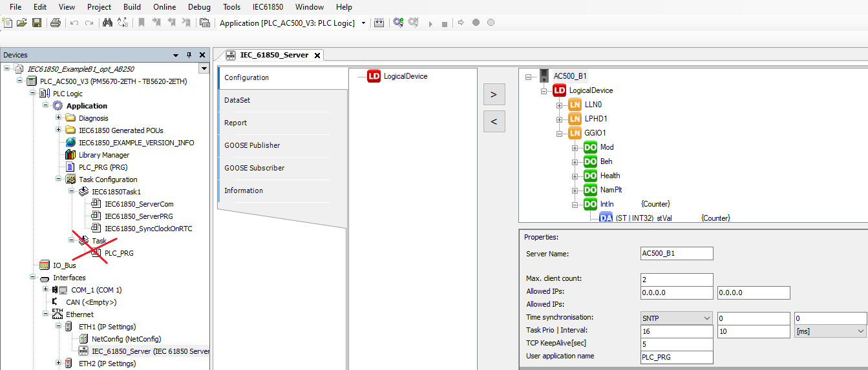Click the Login toolbar icon with green gear
Viewport: 868px width, 370px height.
tap(398, 23)
